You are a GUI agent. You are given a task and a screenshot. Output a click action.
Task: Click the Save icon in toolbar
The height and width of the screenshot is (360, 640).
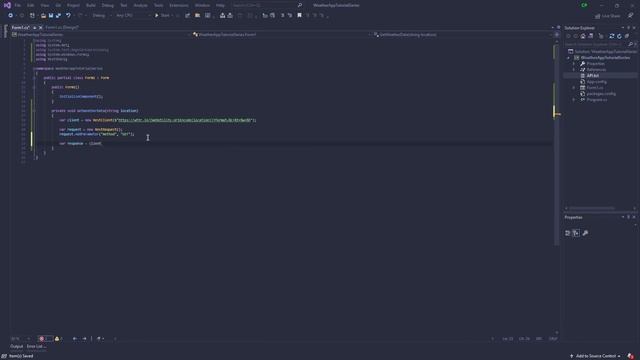tap(51, 16)
